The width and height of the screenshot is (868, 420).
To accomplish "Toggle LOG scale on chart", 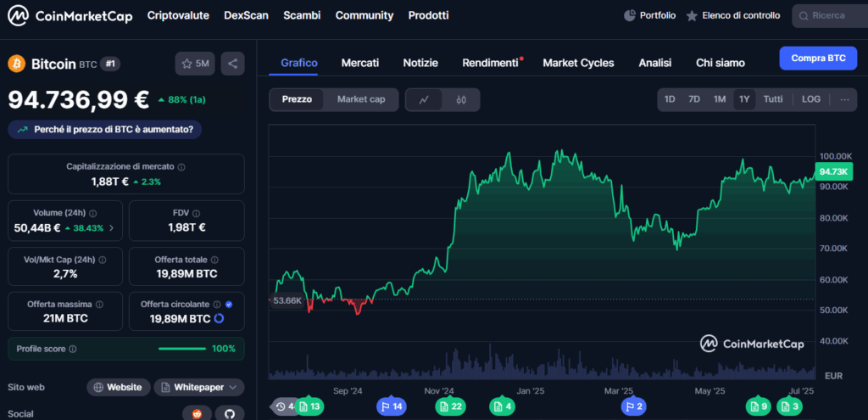I will coord(811,100).
